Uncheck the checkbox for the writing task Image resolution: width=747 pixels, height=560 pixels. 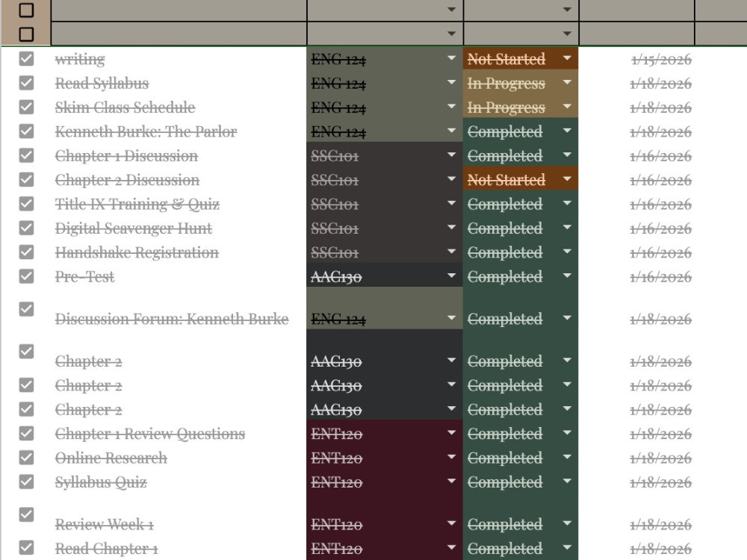[26, 58]
